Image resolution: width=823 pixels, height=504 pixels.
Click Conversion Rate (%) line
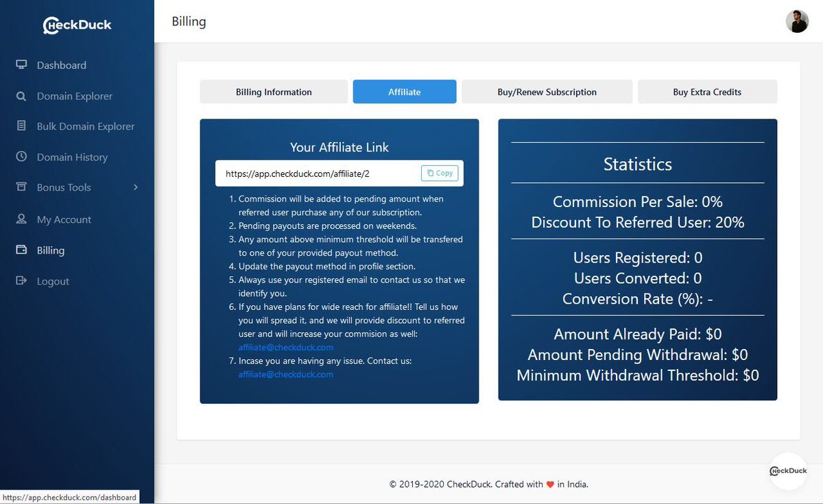pos(638,299)
